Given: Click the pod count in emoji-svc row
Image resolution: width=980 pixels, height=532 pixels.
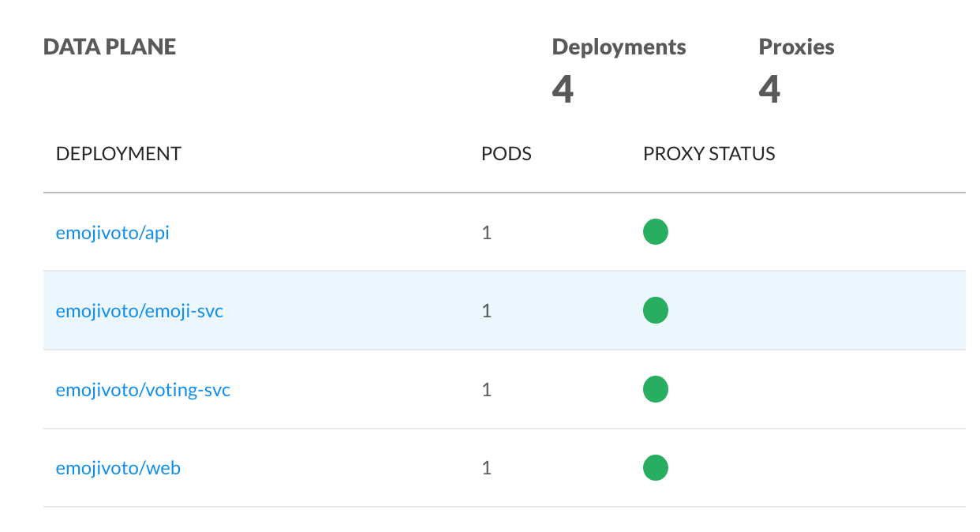Looking at the screenshot, I should pos(486,311).
